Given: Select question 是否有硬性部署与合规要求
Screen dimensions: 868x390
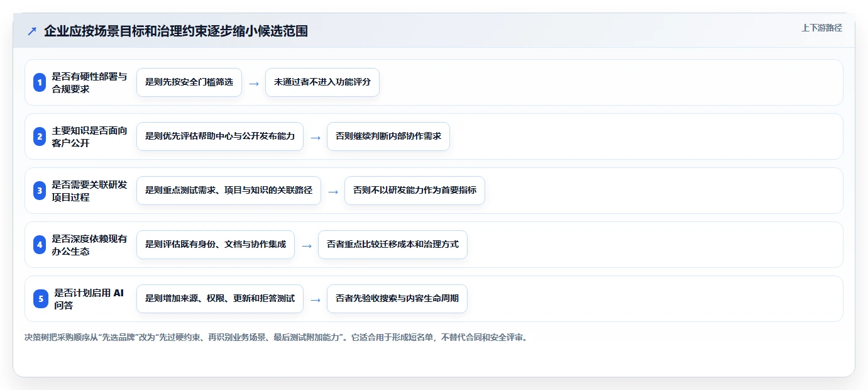Looking at the screenshot, I should tap(89, 82).
